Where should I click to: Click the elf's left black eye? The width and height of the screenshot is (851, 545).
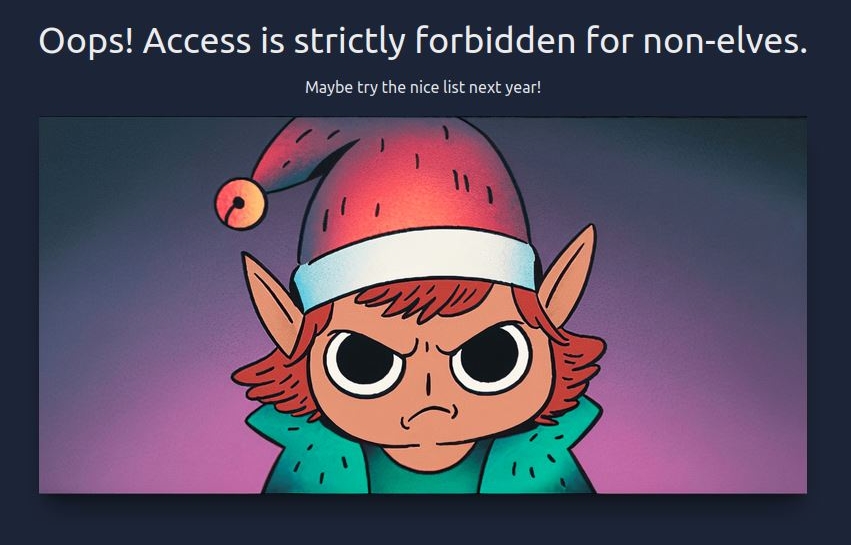pyautogui.click(x=364, y=362)
